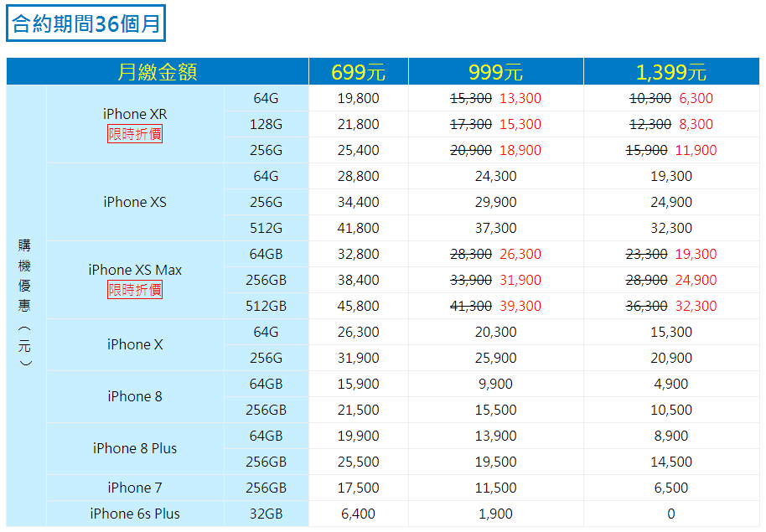Click the red 13,300 discounted price
The image size is (766, 532).
coord(520,98)
